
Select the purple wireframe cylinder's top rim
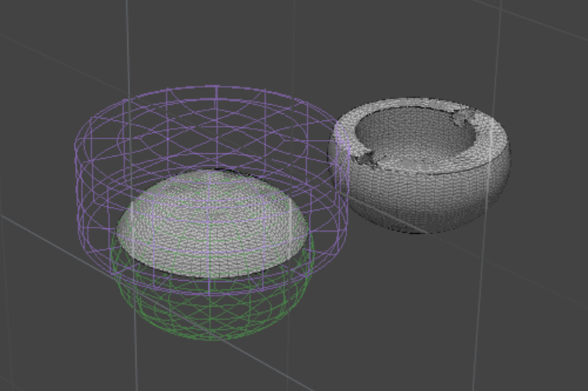click(x=211, y=89)
